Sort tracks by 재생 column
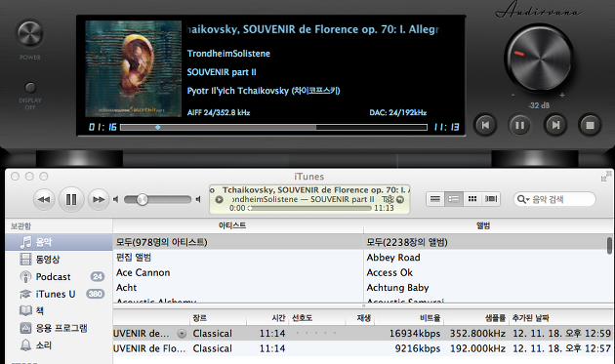Viewport: 615px width, 364px height. (360, 318)
